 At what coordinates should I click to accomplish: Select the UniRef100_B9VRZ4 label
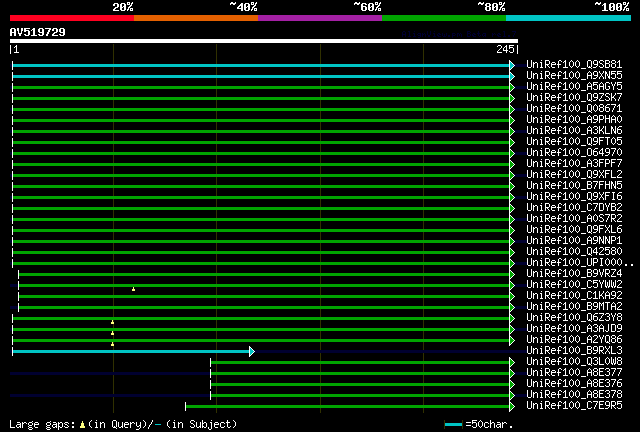point(574,274)
